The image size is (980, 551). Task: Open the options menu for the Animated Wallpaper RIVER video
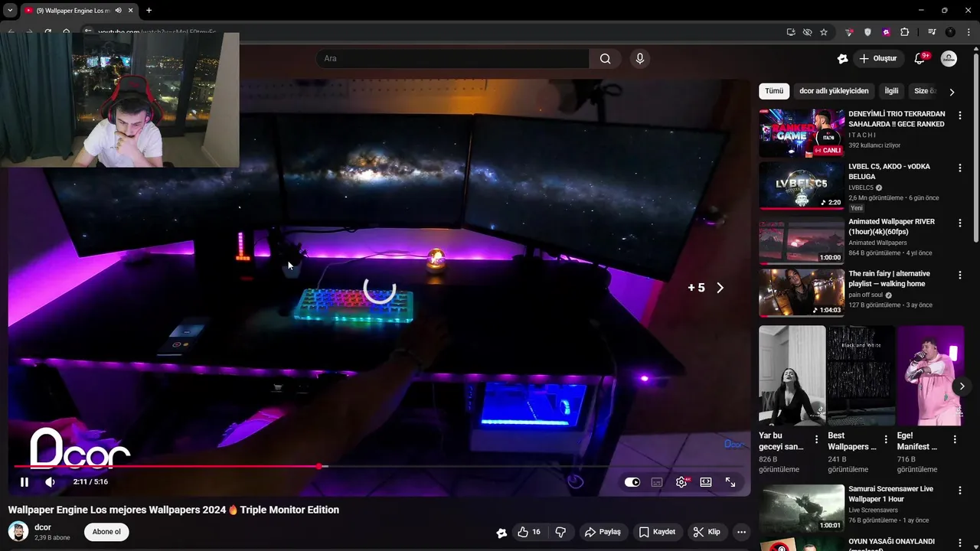(959, 223)
